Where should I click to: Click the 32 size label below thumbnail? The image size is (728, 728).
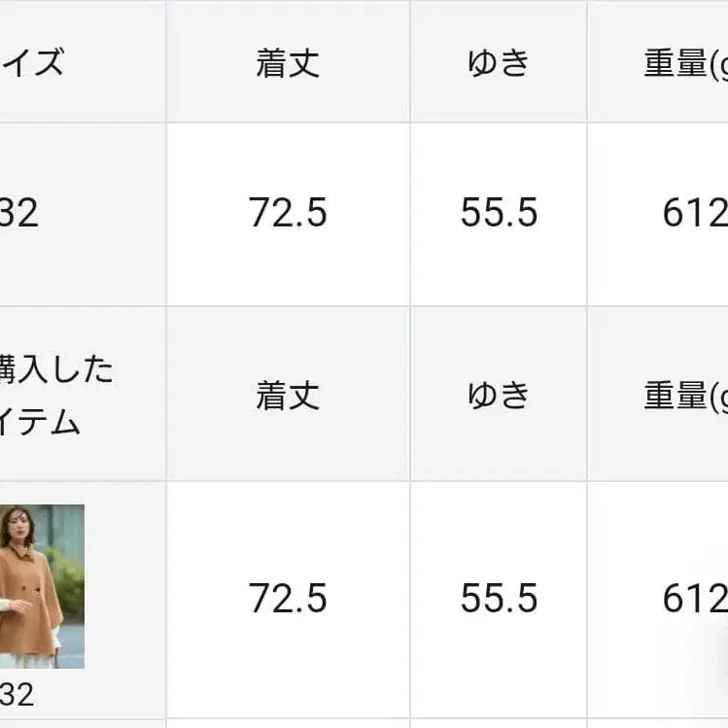(17, 694)
